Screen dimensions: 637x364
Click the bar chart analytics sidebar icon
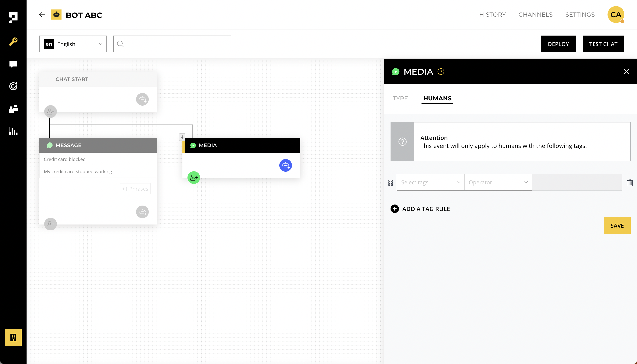(x=13, y=131)
